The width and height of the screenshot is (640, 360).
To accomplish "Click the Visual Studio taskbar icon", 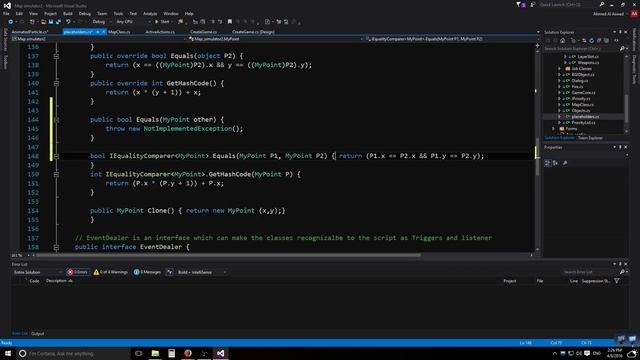I will pyautogui.click(x=220, y=353).
